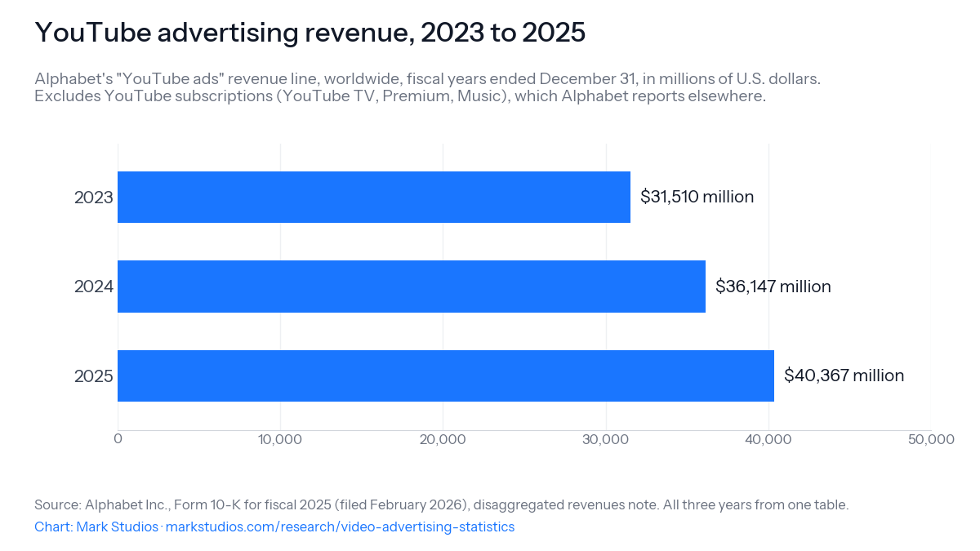Click the 2023 revenue bar
The image size is (980, 551).
[374, 197]
